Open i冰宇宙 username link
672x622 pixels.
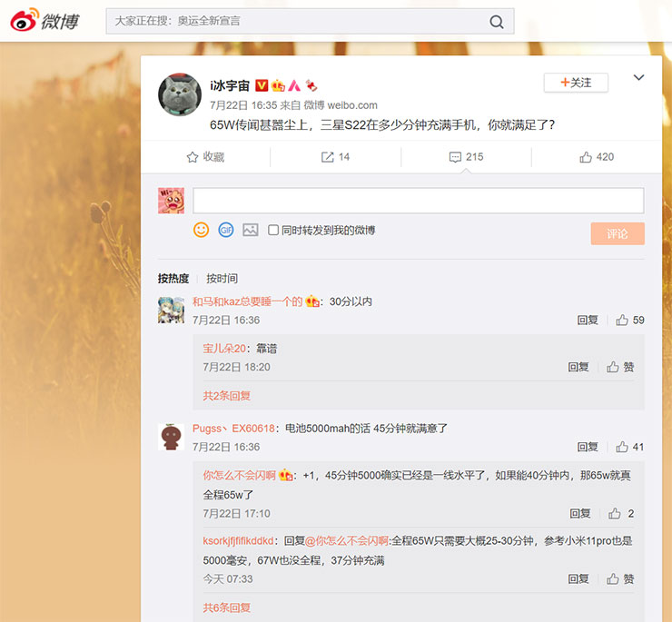tap(229, 85)
